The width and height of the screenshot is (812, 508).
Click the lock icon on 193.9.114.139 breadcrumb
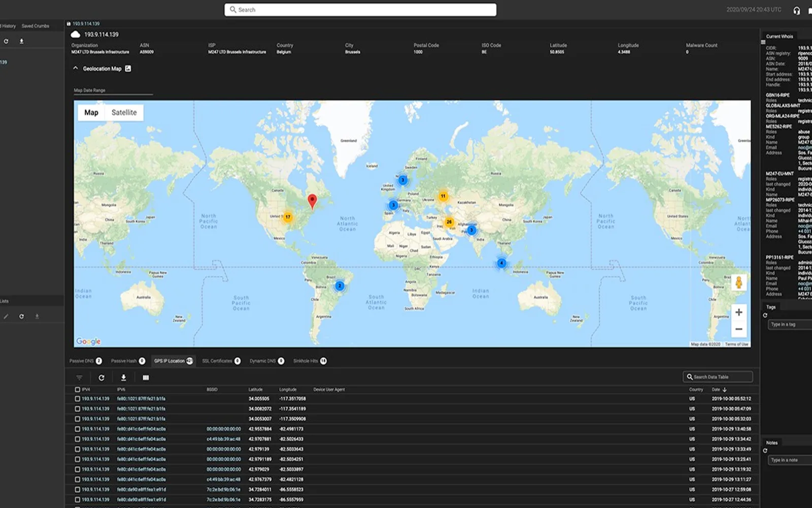pos(69,24)
